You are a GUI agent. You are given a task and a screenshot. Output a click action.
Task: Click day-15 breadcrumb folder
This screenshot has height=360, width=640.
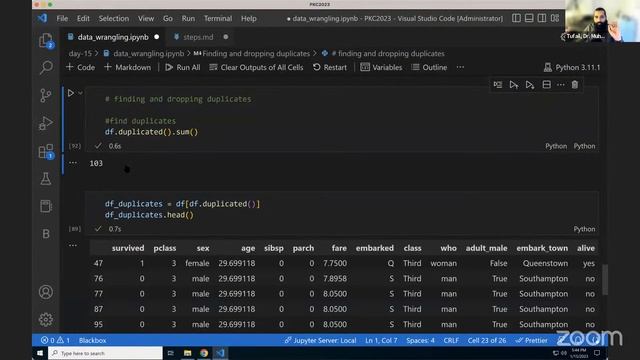[x=80, y=53]
